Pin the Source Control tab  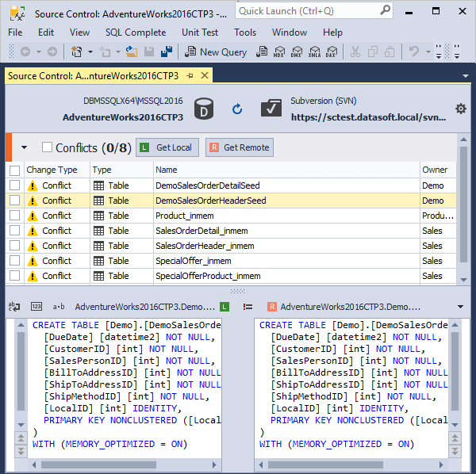190,75
